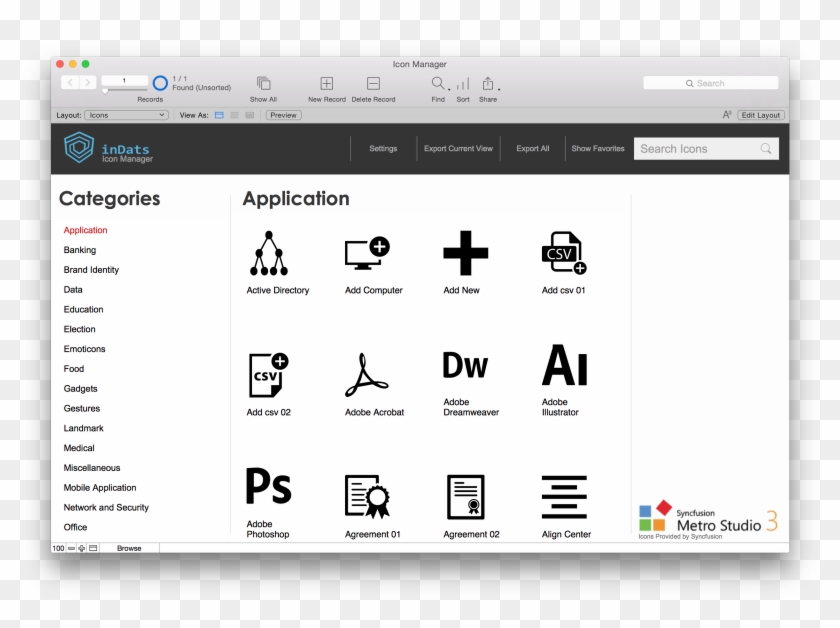Viewport: 840px width, 628px height.
Task: Select the Adobe Dreamweaver Dw icon
Action: [x=465, y=365]
